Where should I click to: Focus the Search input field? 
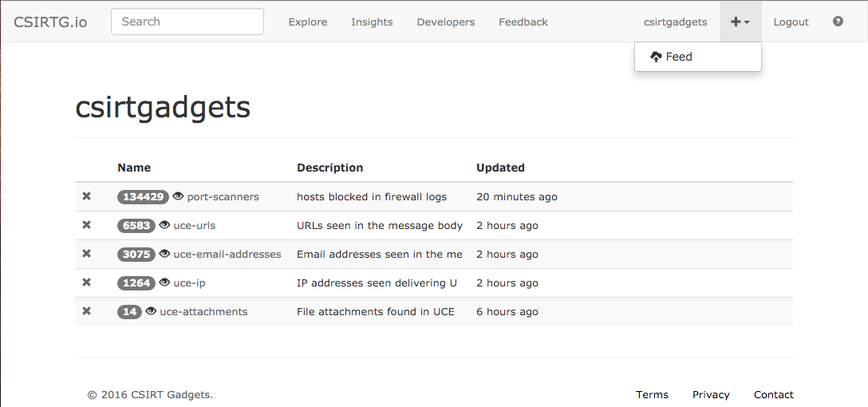(187, 22)
